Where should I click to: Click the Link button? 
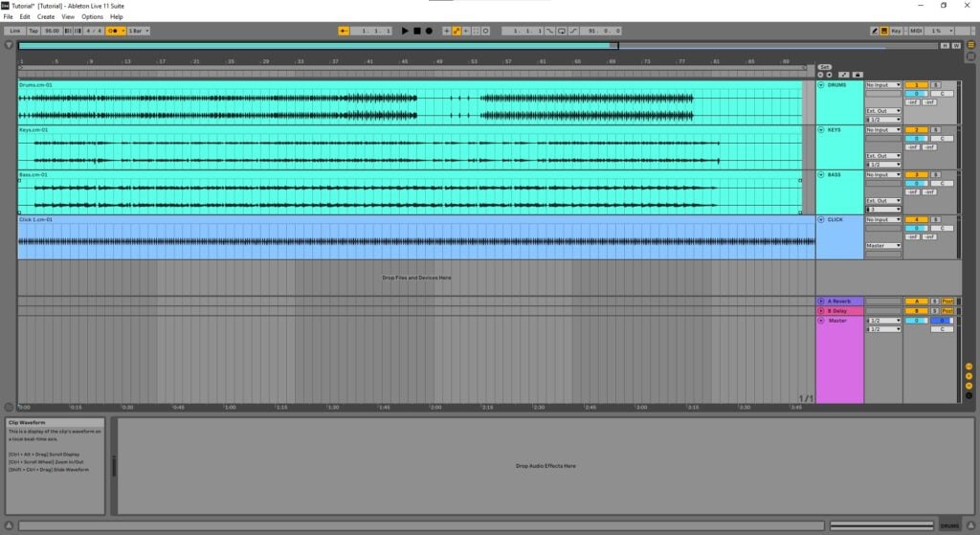click(x=15, y=31)
